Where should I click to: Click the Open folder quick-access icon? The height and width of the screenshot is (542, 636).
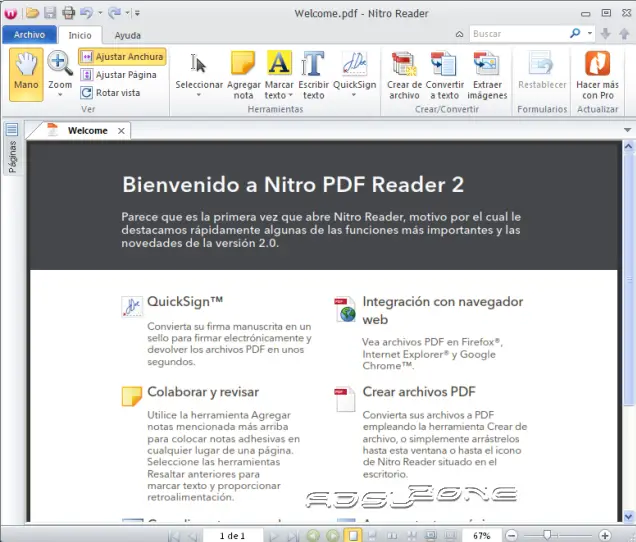32,13
